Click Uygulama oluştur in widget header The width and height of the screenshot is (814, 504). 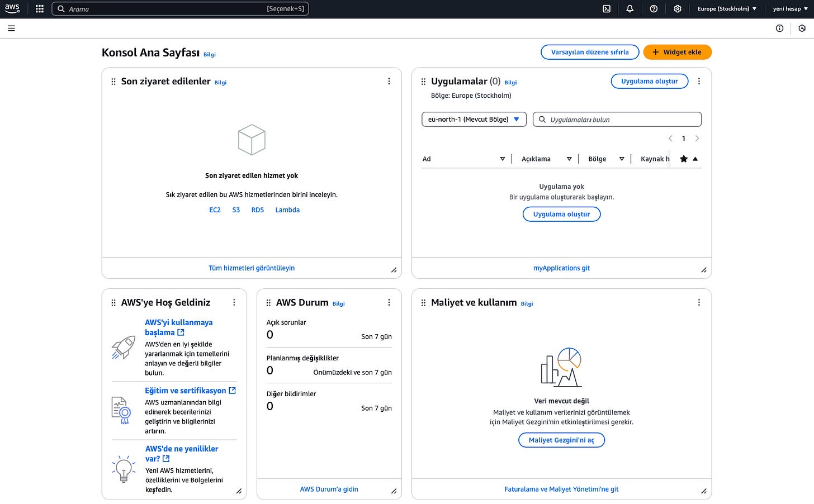650,82
